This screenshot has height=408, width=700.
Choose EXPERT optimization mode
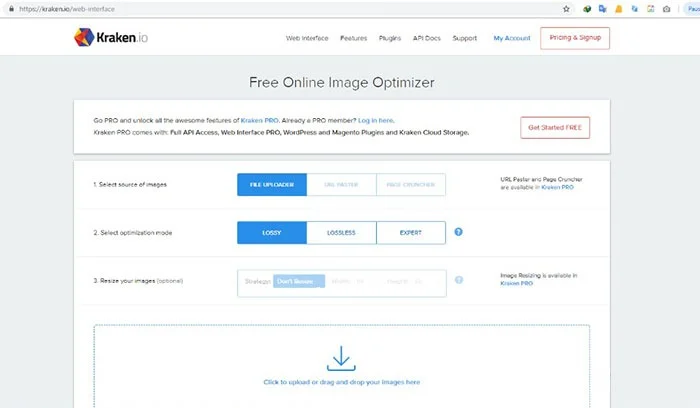(411, 233)
